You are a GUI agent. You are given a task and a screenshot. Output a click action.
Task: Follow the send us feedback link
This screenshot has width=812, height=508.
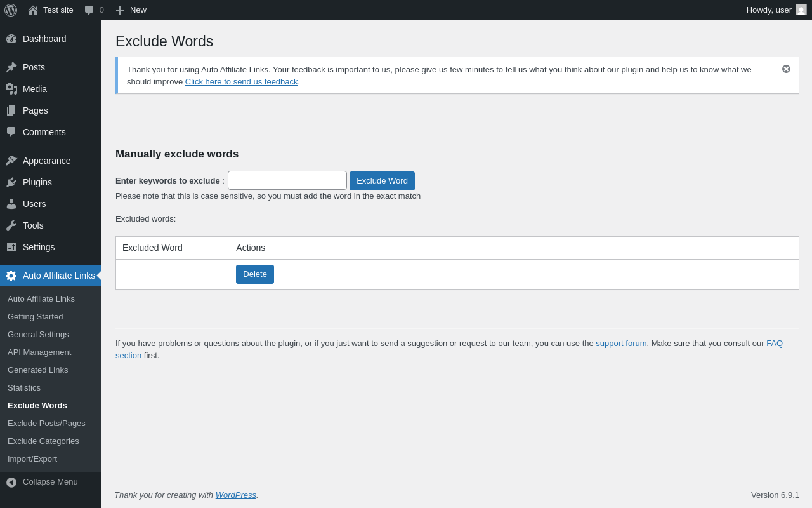coord(241,82)
